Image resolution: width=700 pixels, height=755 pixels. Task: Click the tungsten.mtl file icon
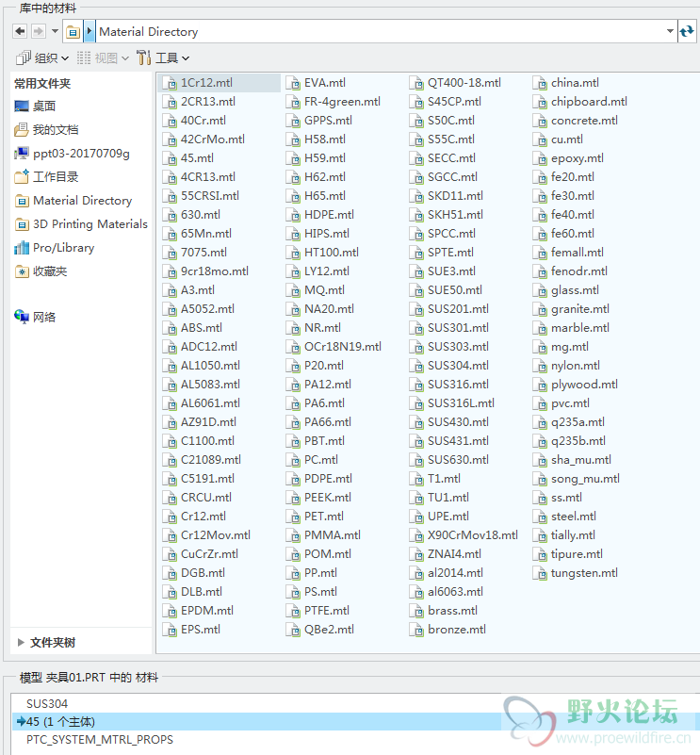pyautogui.click(x=540, y=573)
